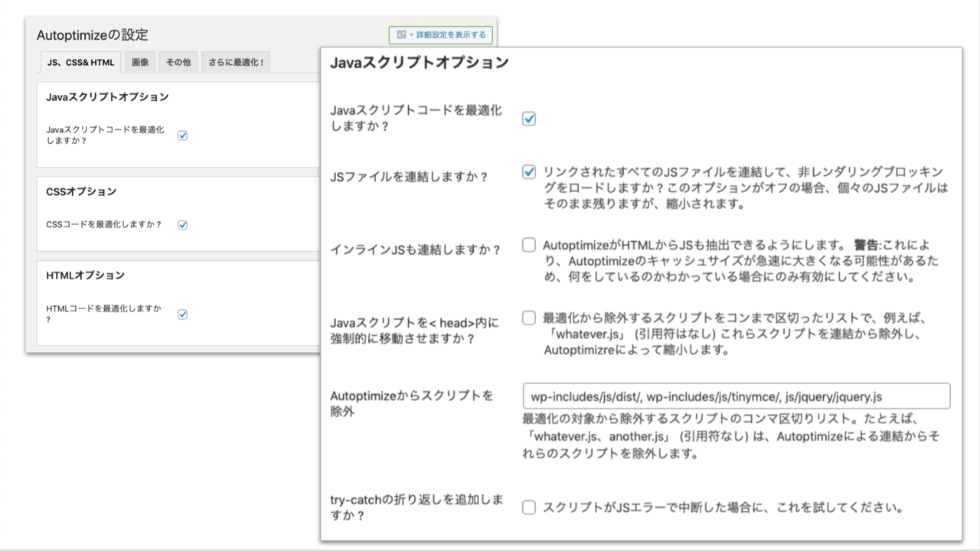Select the さらに最適化！ tab

pyautogui.click(x=236, y=63)
